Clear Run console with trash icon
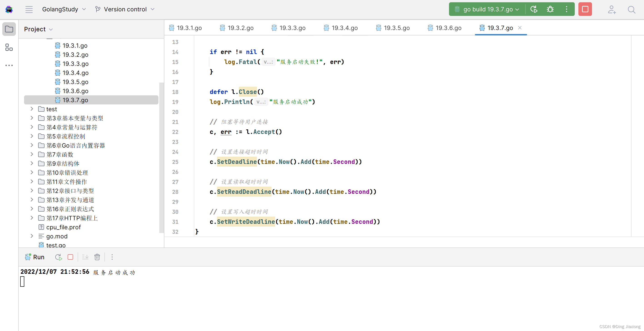Image resolution: width=644 pixels, height=331 pixels. [97, 257]
